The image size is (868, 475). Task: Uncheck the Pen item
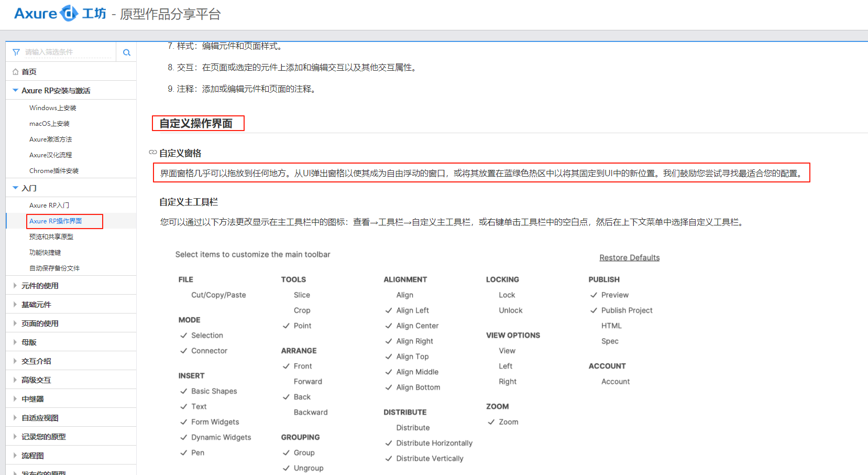pos(192,452)
